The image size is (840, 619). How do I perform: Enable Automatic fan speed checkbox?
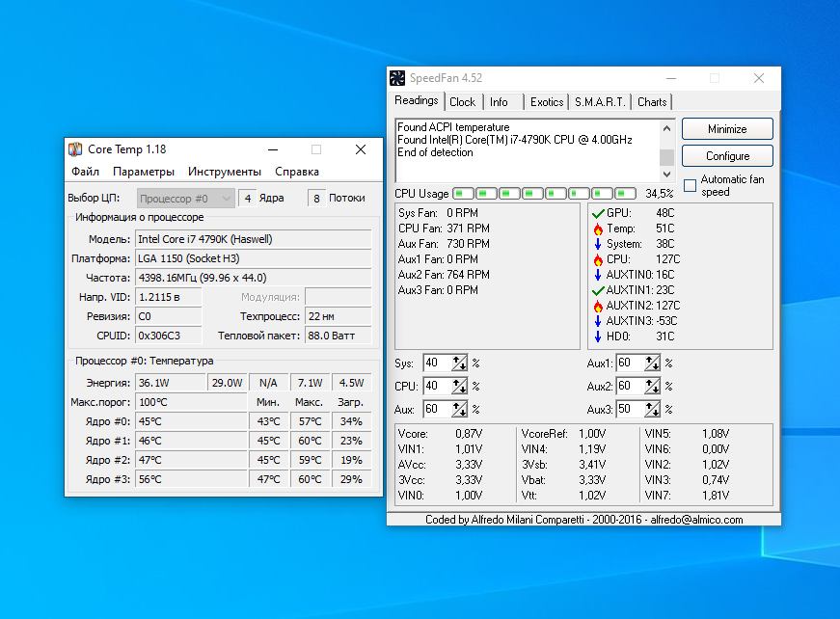(690, 186)
